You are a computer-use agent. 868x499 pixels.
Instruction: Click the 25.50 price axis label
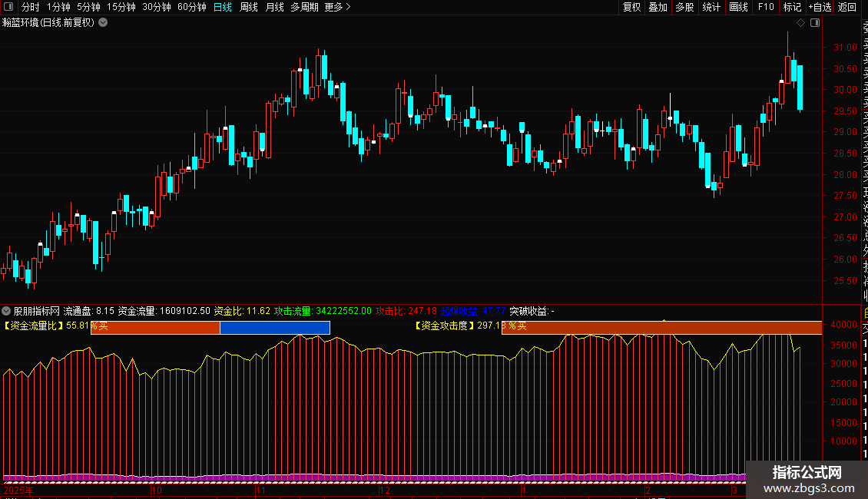[845, 280]
